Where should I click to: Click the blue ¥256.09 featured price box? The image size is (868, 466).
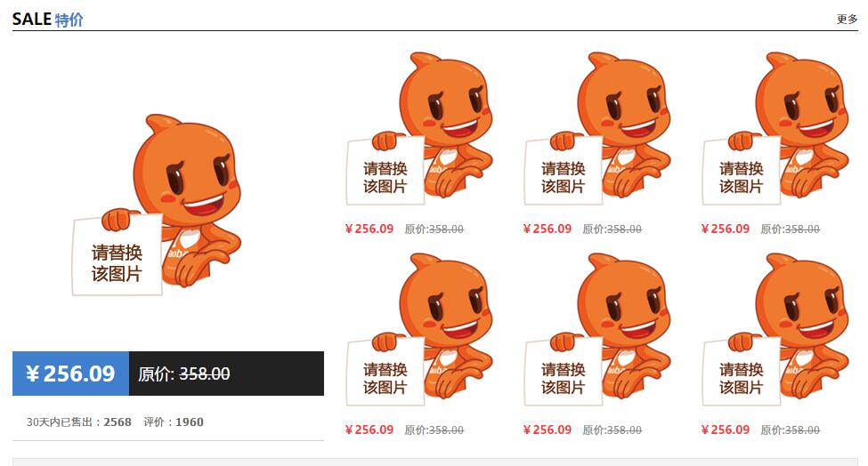pos(71,374)
